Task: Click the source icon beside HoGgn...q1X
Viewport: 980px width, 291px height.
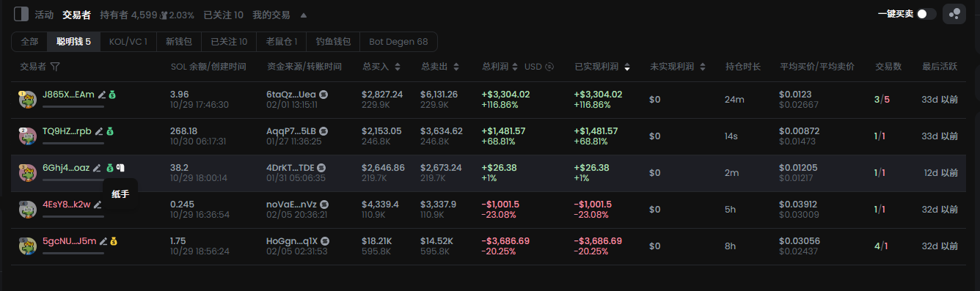Action: (325, 241)
